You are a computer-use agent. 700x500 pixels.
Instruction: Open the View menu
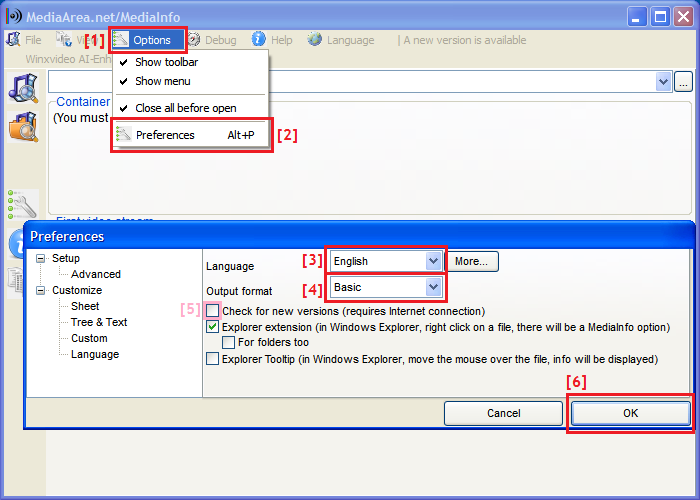76,40
